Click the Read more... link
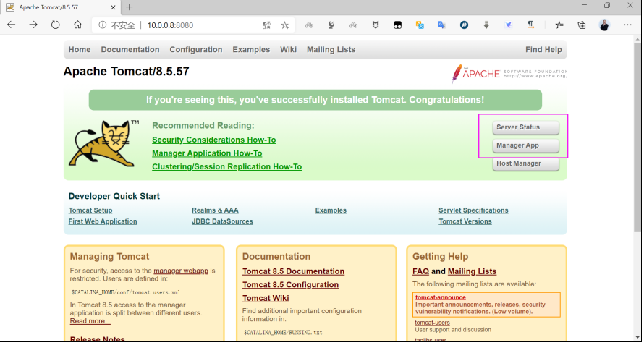The image size is (644, 353). click(x=90, y=321)
